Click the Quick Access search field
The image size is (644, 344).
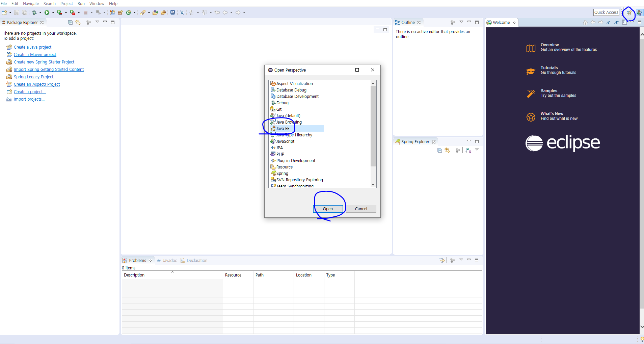click(606, 12)
